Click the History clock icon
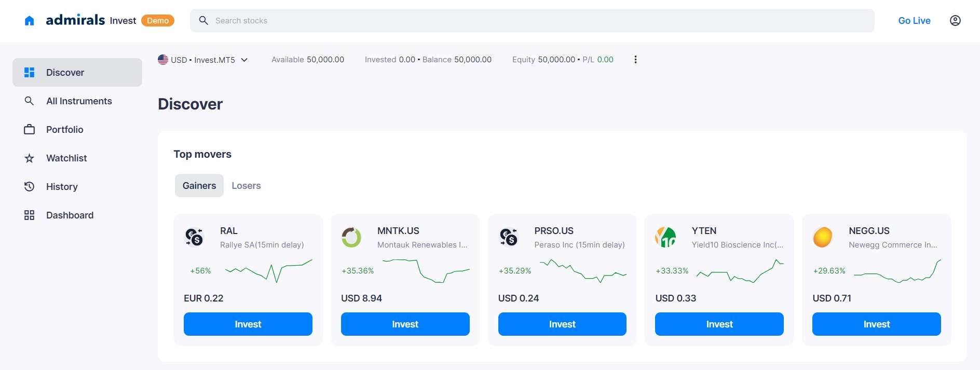 tap(30, 186)
